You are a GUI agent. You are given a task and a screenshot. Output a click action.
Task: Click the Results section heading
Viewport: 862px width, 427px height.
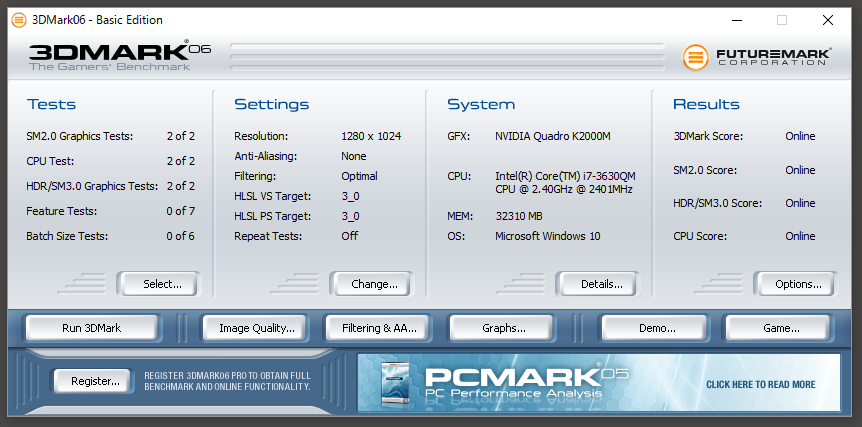click(x=706, y=104)
